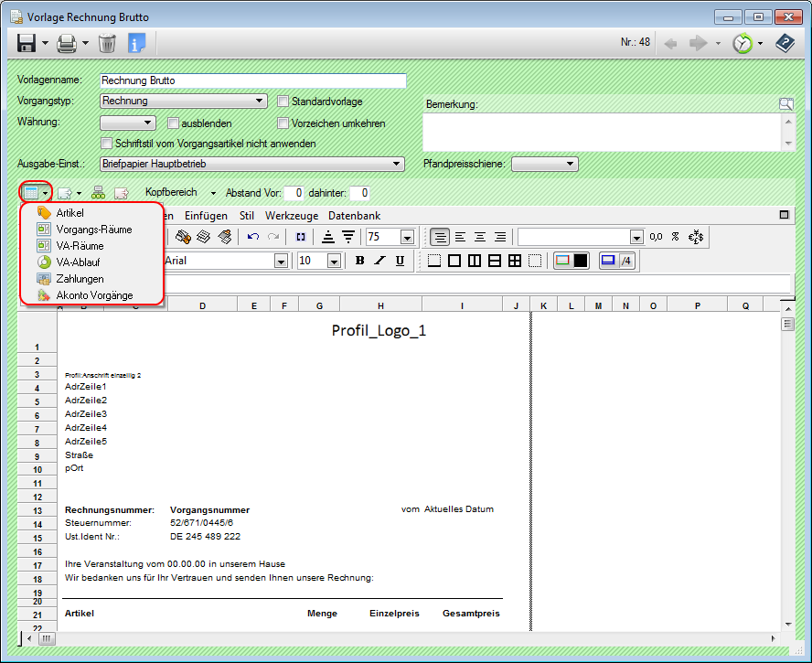This screenshot has height=663, width=812.
Task: Apply center text alignment
Action: 460,237
